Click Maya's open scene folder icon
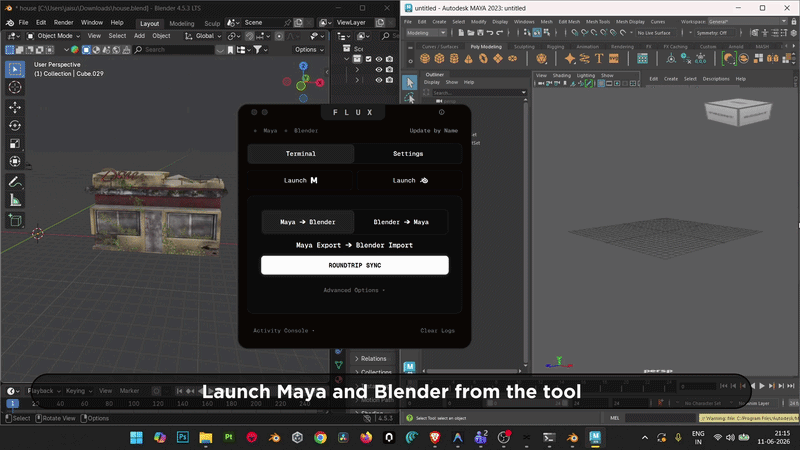Screen dimensions: 800x450 point(470,33)
